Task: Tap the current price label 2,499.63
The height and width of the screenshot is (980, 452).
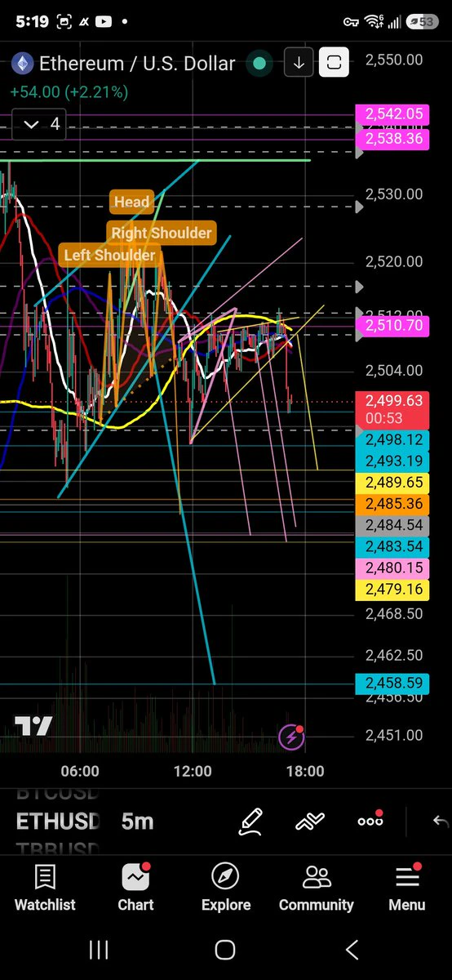Action: [393, 408]
